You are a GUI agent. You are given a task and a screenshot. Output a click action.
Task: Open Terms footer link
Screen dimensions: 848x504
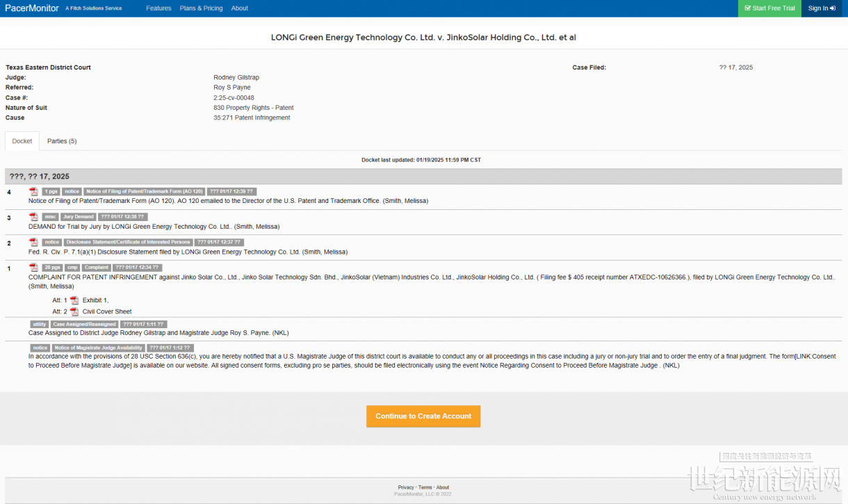(x=425, y=487)
